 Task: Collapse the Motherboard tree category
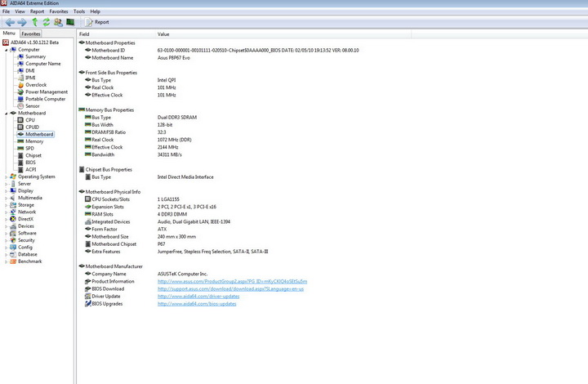coord(6,113)
